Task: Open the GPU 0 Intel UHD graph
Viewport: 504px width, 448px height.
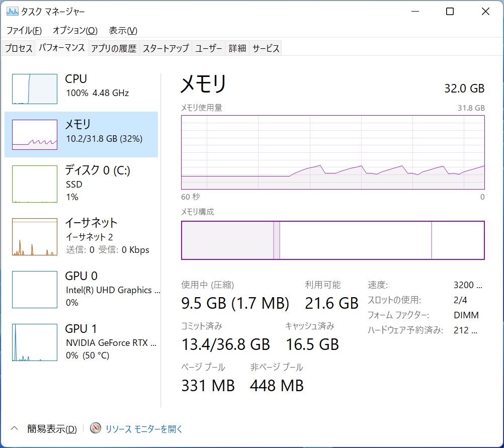Action: click(x=35, y=290)
